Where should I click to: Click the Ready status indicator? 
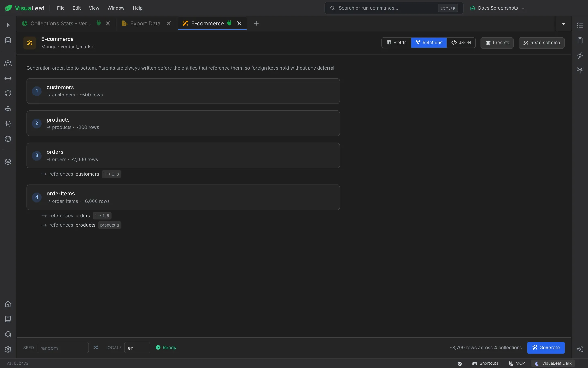[166, 348]
